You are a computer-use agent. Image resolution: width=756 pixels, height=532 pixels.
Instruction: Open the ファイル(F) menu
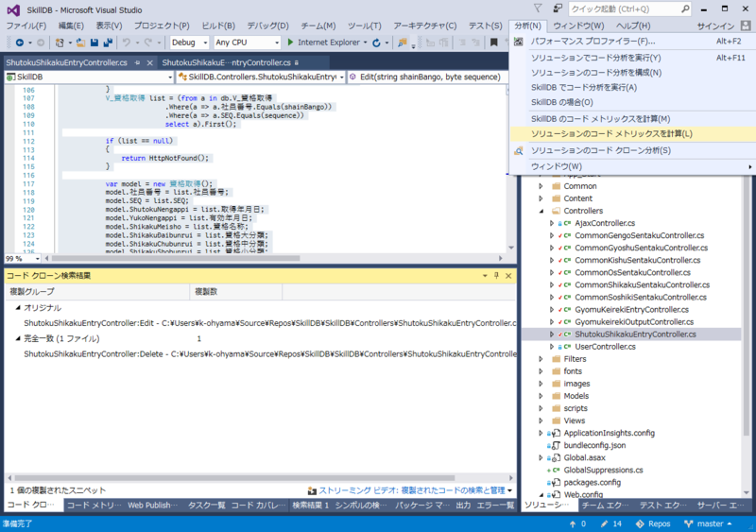(26, 26)
